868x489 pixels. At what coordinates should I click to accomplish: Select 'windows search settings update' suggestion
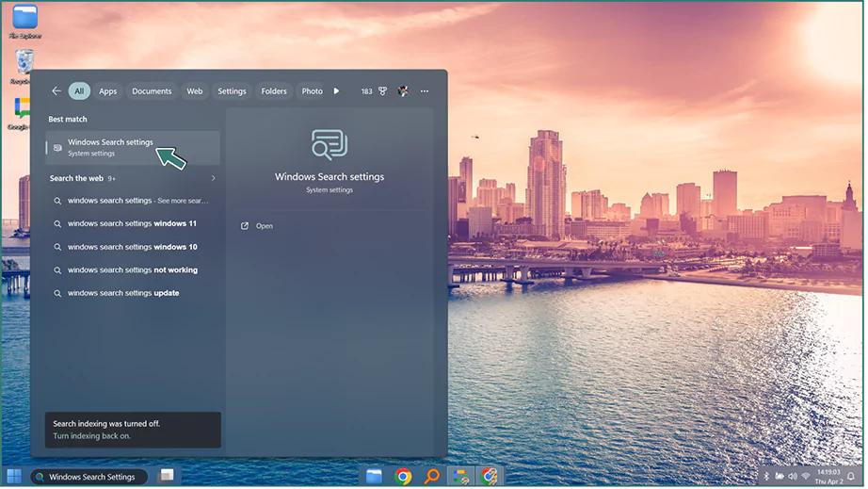(x=133, y=294)
